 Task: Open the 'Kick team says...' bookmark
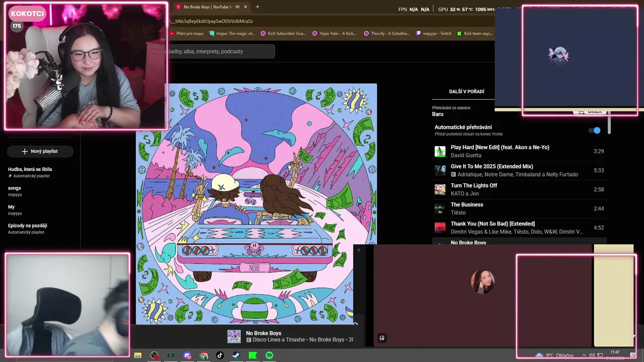[474, 34]
